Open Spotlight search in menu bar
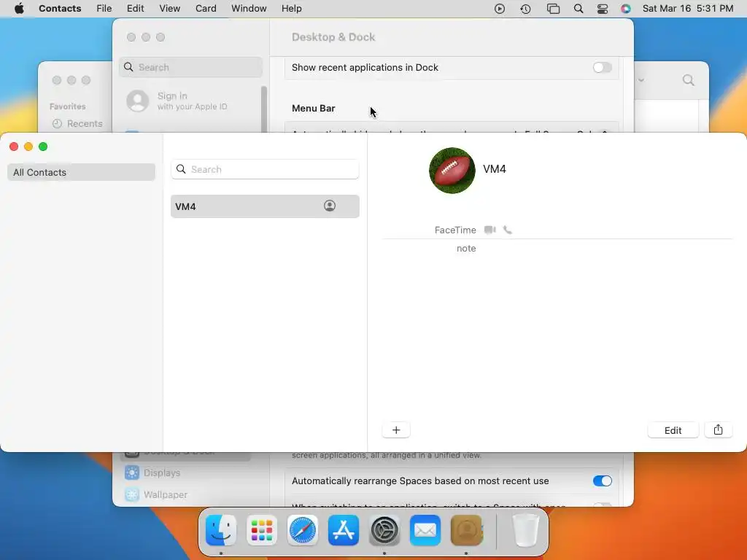 pos(578,9)
